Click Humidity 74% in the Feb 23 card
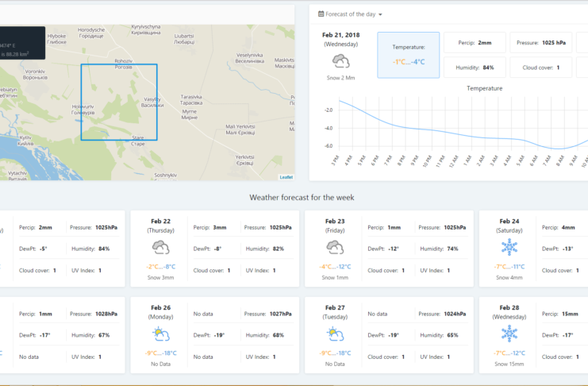This screenshot has width=588, height=386. (439, 249)
